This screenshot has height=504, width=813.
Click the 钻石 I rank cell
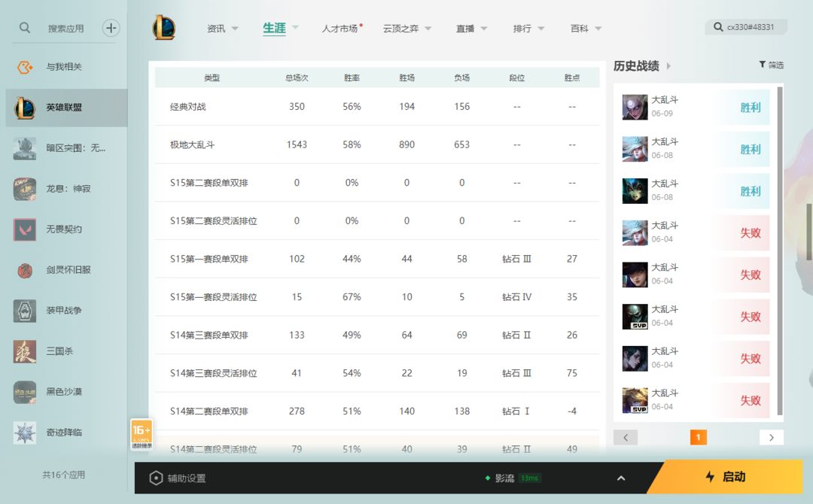point(516,411)
